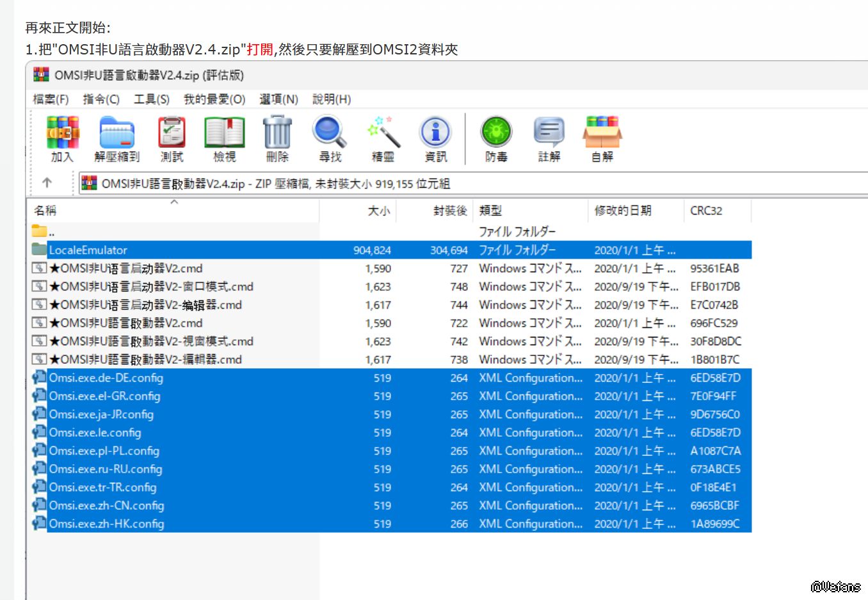Open the 選項(N) menu
The width and height of the screenshot is (868, 600).
278,99
